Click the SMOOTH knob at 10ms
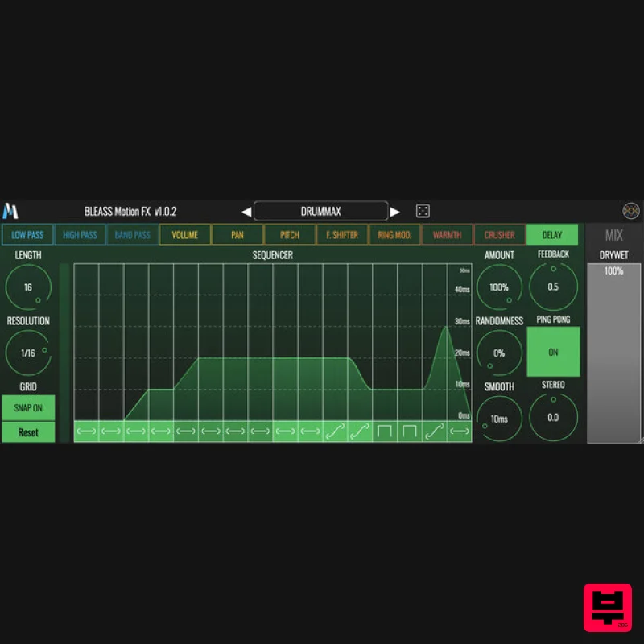This screenshot has width=644, height=644. click(499, 419)
